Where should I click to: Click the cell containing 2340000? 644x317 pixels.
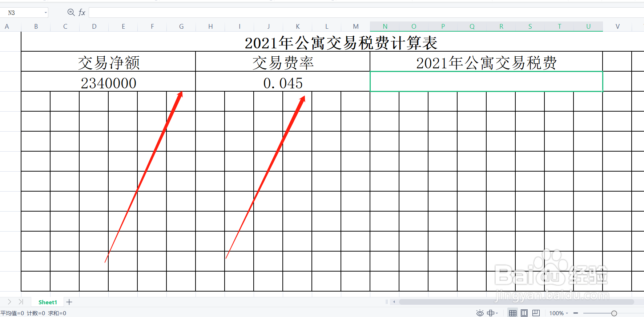(108, 82)
